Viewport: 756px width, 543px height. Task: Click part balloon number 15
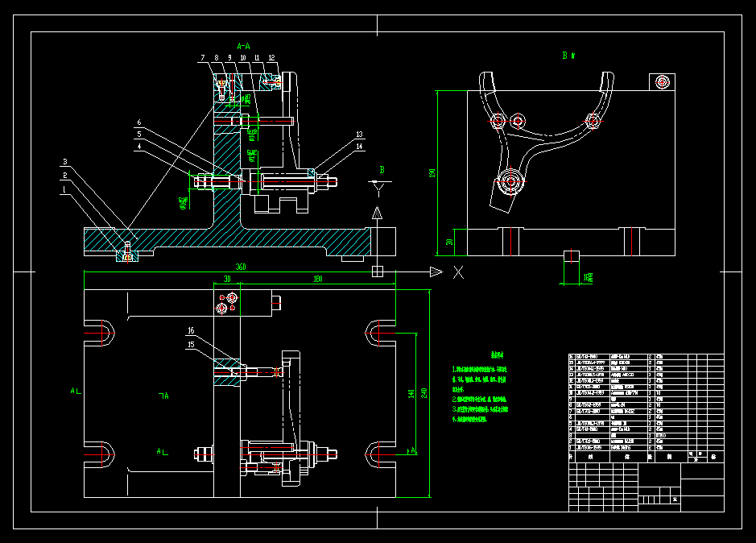191,344
